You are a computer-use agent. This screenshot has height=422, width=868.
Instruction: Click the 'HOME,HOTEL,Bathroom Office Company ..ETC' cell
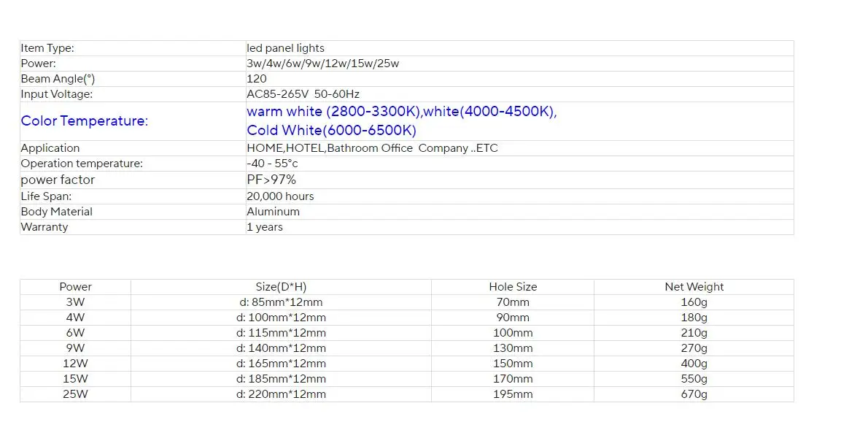click(372, 148)
